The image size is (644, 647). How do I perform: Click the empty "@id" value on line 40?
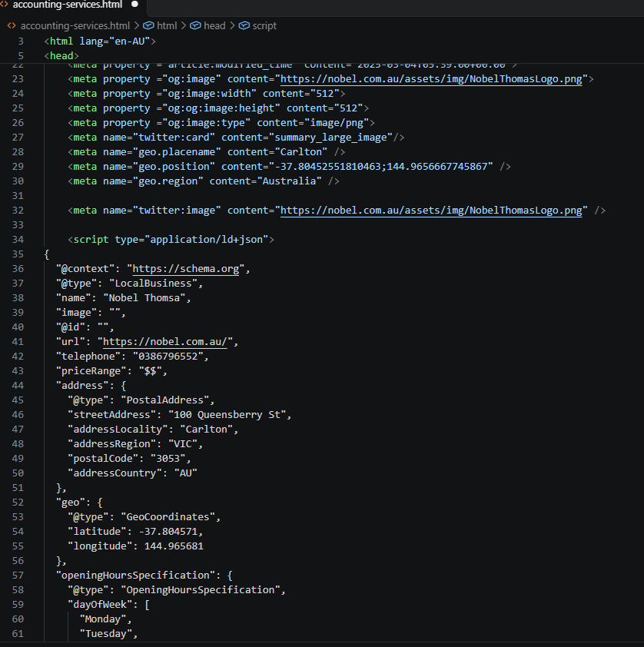tap(103, 327)
